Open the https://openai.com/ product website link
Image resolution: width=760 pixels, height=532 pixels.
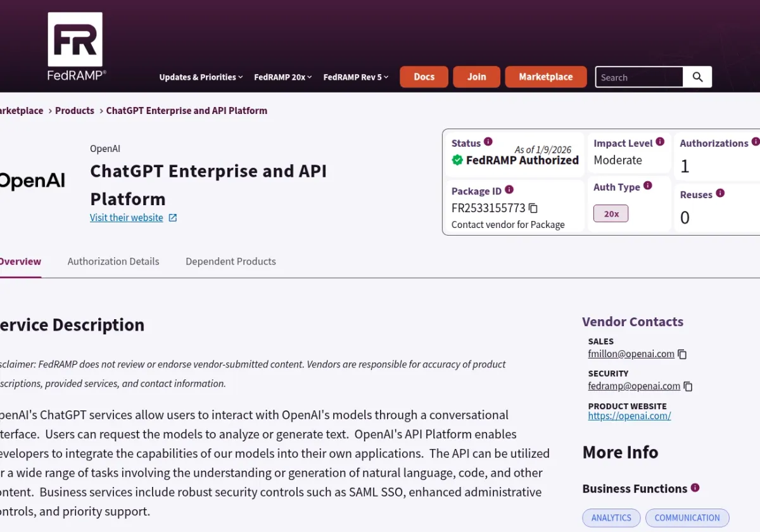click(630, 416)
